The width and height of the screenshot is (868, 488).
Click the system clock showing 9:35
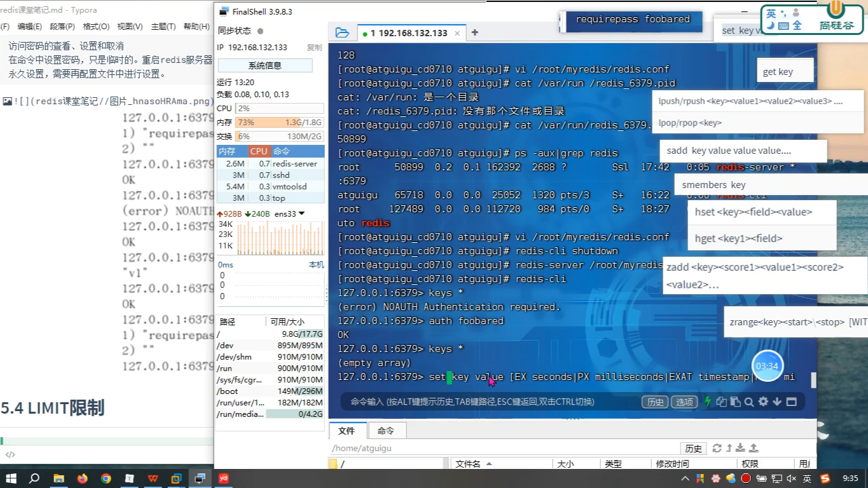[x=850, y=478]
